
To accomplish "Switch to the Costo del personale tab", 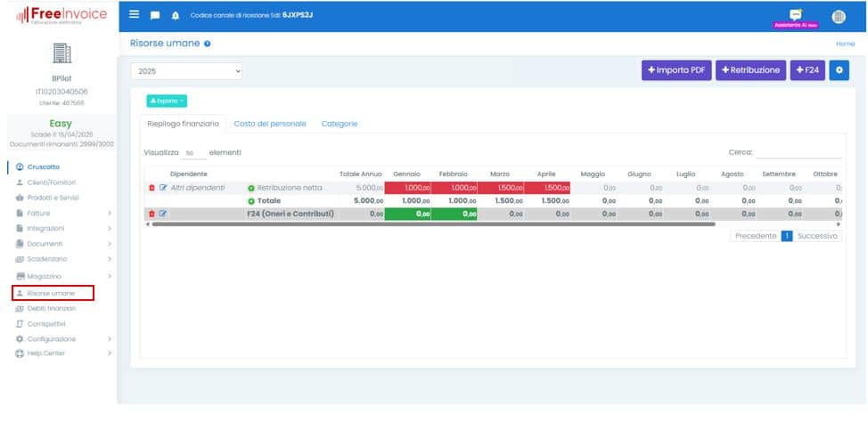I will [270, 124].
